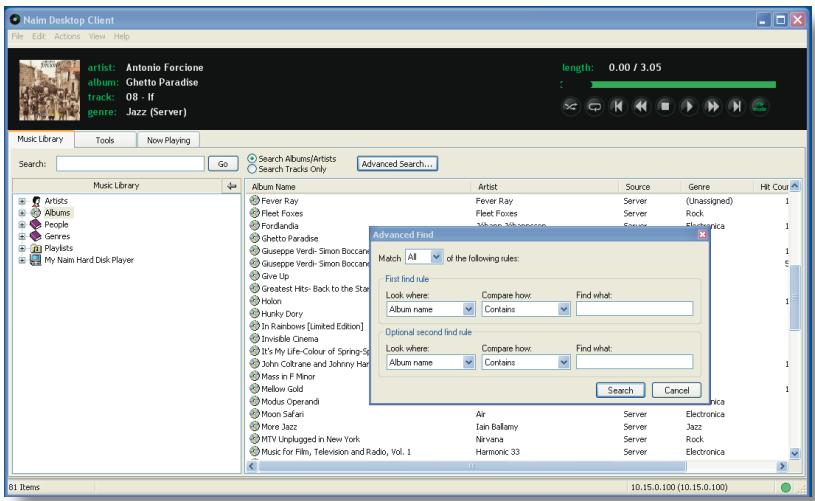Expand the Albums tree node
This screenshot has height=501, width=815.
tap(22, 213)
